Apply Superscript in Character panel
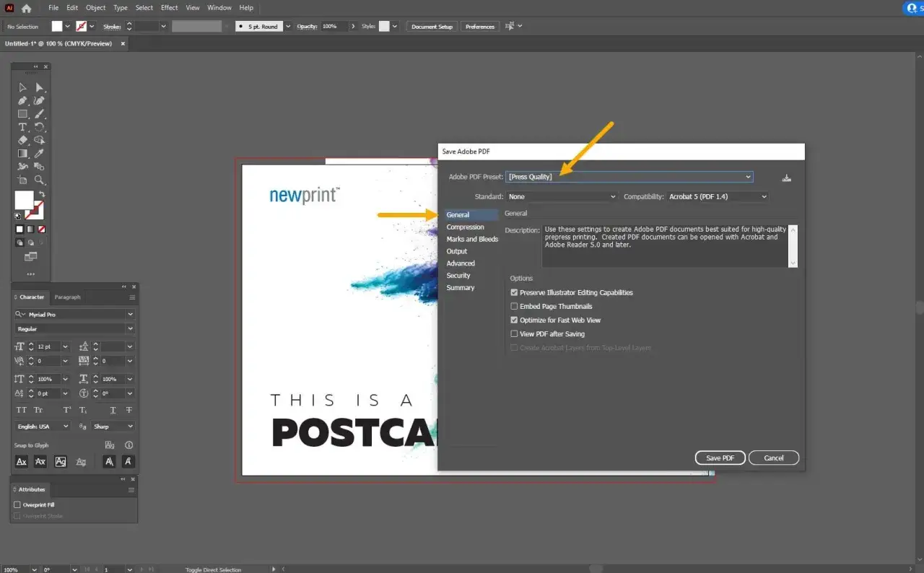This screenshot has height=573, width=924. coord(66,410)
